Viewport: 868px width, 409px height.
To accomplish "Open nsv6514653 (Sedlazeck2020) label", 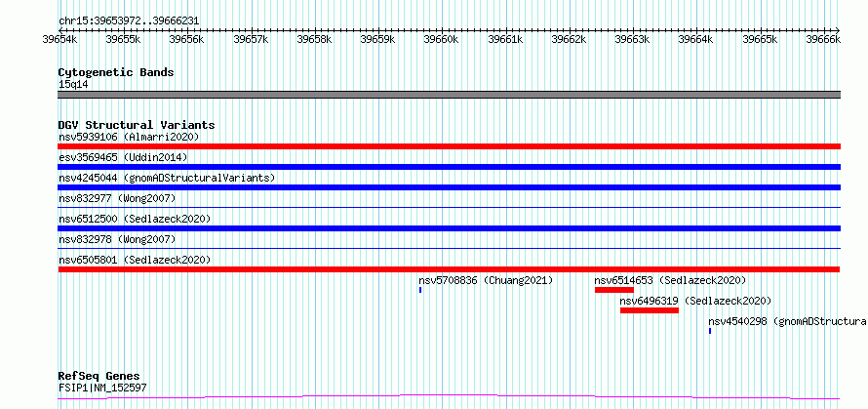I will (670, 280).
